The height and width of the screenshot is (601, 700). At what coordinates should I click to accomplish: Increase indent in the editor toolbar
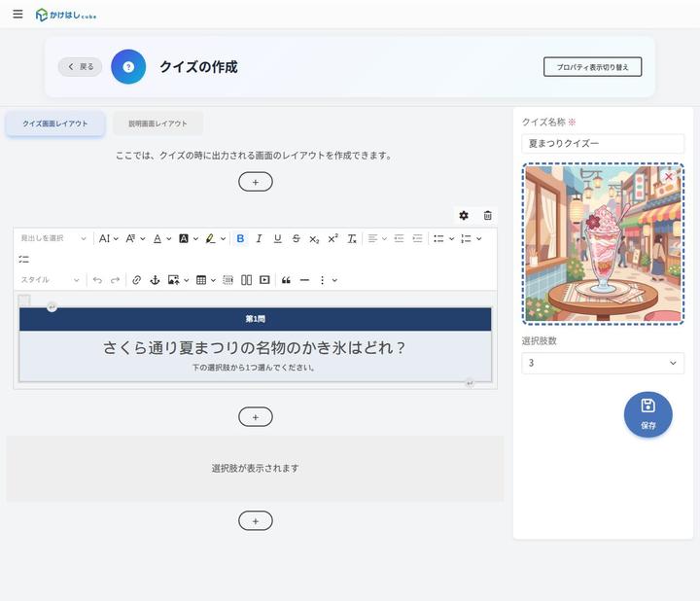pyautogui.click(x=417, y=238)
